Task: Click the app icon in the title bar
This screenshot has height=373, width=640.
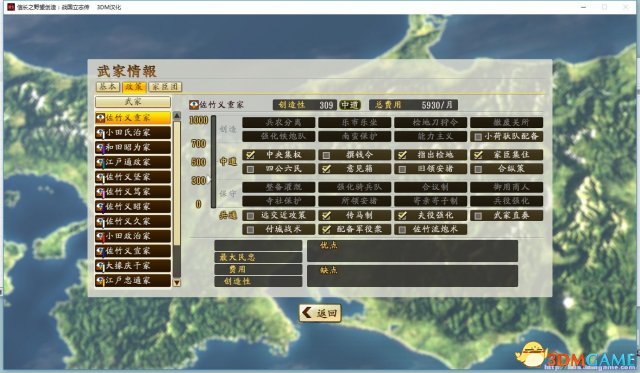Action: (11, 7)
